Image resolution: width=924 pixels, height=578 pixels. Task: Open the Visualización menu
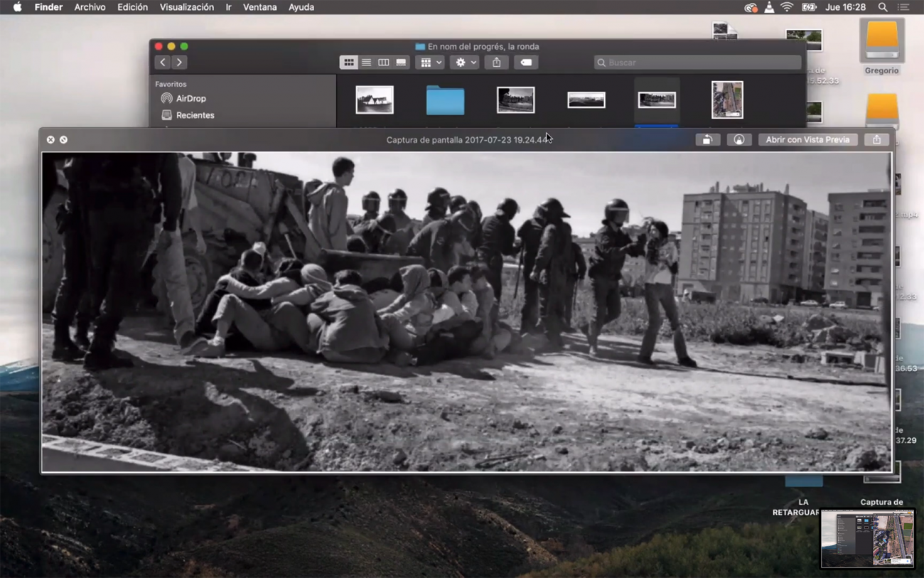pos(186,7)
